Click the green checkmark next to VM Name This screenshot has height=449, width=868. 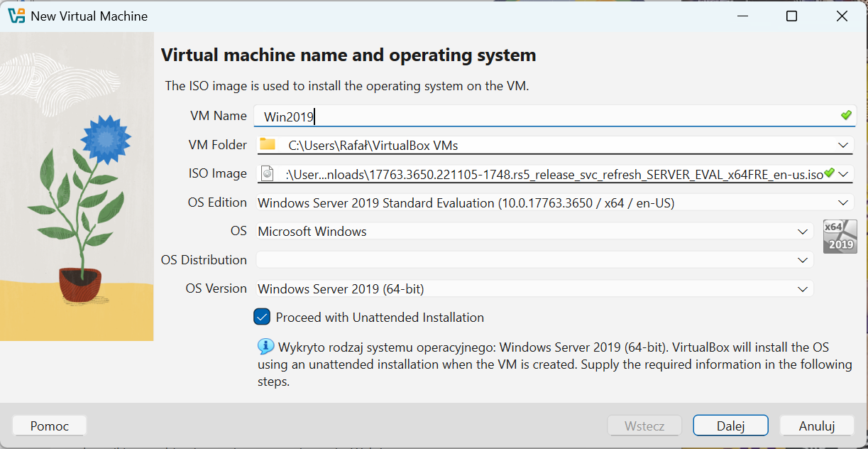[x=847, y=115]
